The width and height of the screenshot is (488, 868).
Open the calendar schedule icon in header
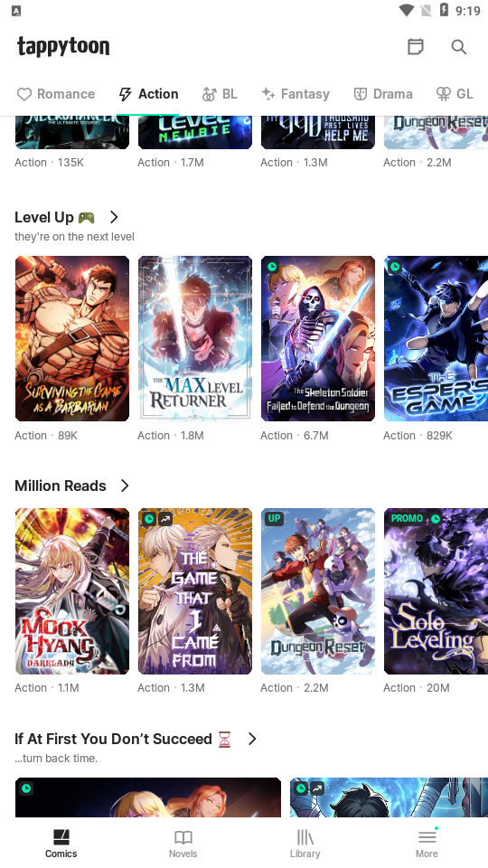[416, 46]
